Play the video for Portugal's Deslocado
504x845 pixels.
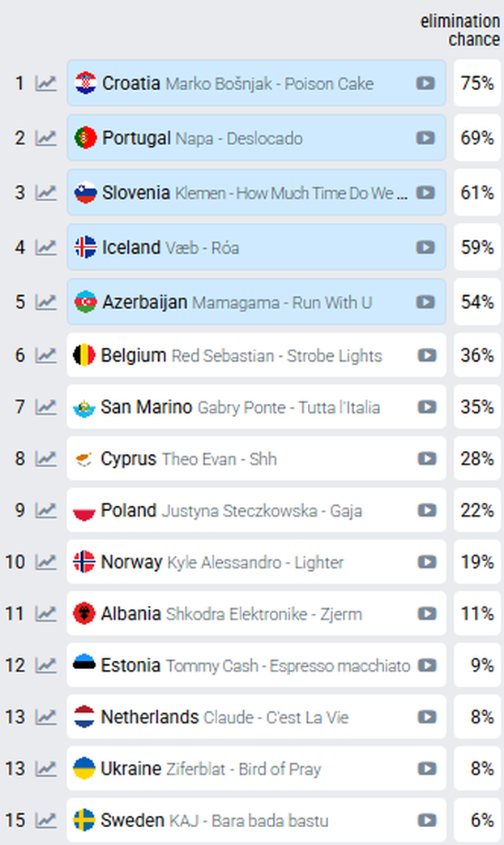click(x=425, y=138)
